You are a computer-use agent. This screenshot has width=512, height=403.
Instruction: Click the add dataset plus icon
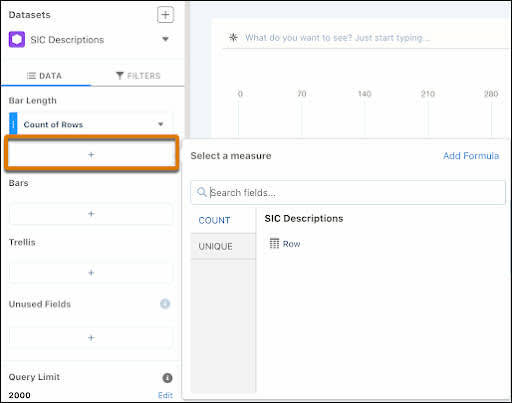165,15
